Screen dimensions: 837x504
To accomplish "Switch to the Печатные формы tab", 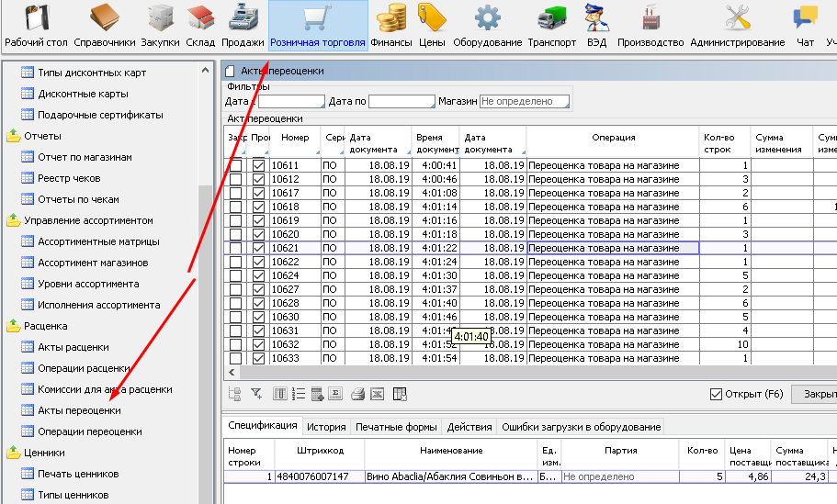I will click(x=395, y=427).
